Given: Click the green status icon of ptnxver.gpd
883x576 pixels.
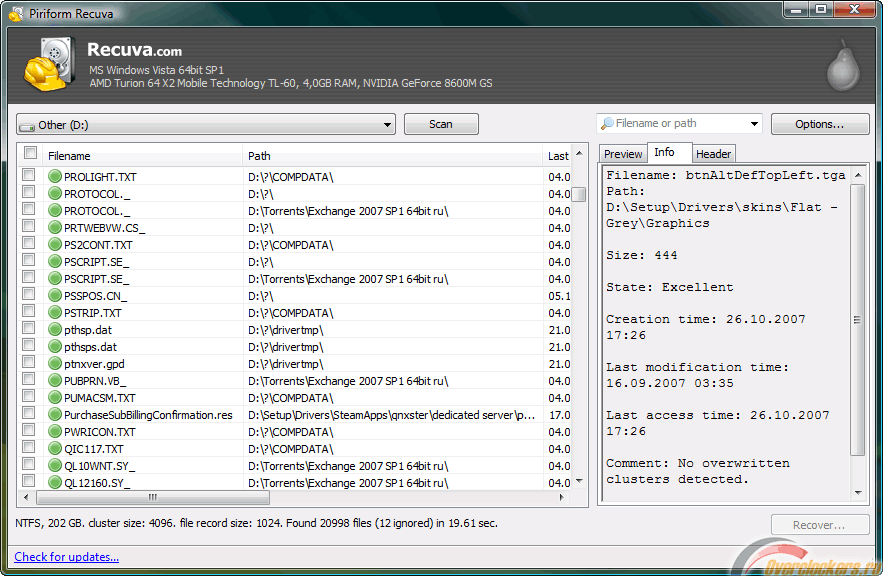Looking at the screenshot, I should tap(55, 364).
